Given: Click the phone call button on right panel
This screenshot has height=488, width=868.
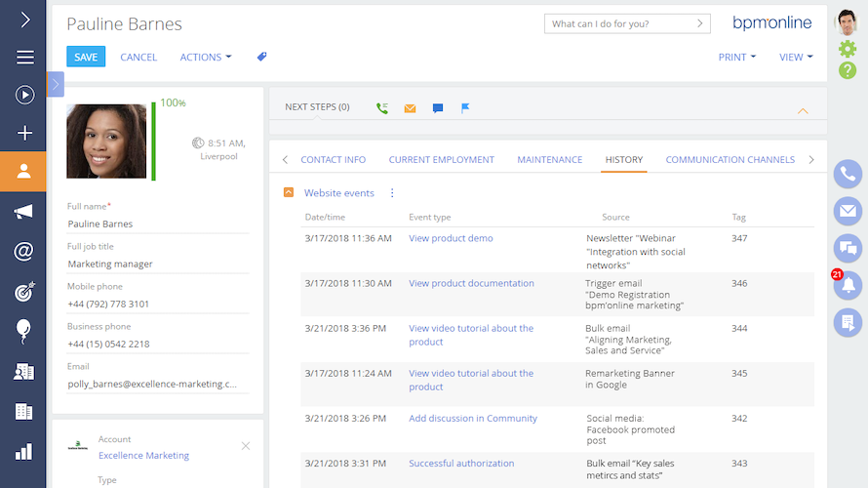Looking at the screenshot, I should 848,175.
